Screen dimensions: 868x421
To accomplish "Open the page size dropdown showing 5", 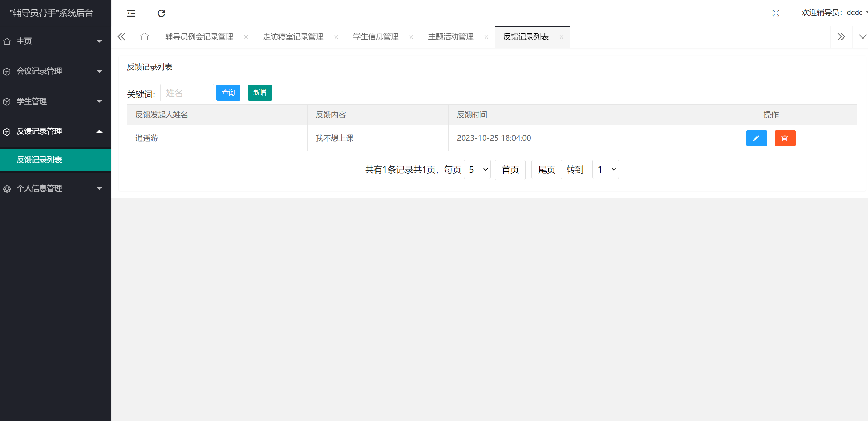I will (477, 169).
